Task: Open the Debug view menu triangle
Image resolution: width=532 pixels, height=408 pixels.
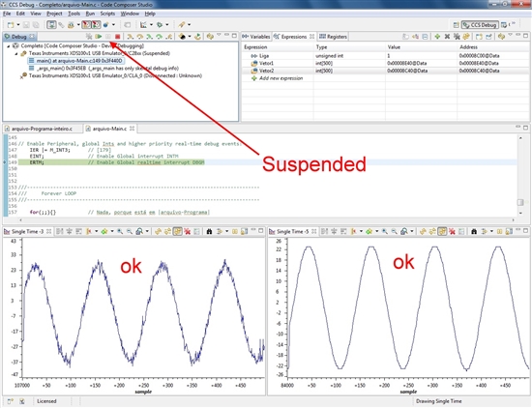Action: point(219,35)
